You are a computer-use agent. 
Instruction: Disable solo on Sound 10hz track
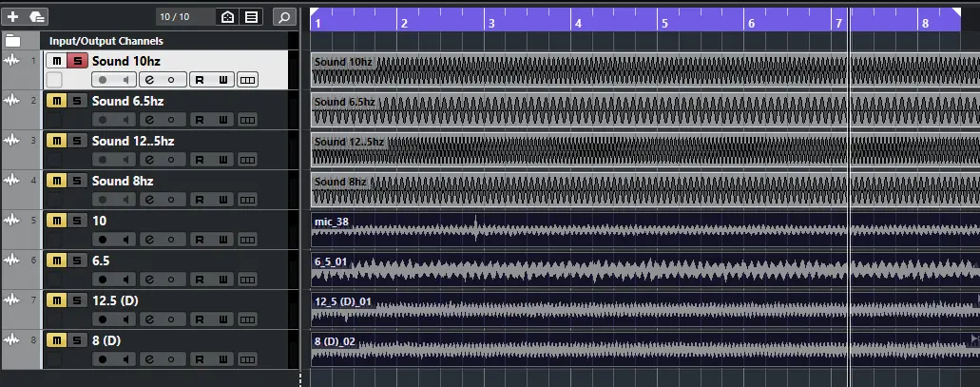[78, 61]
